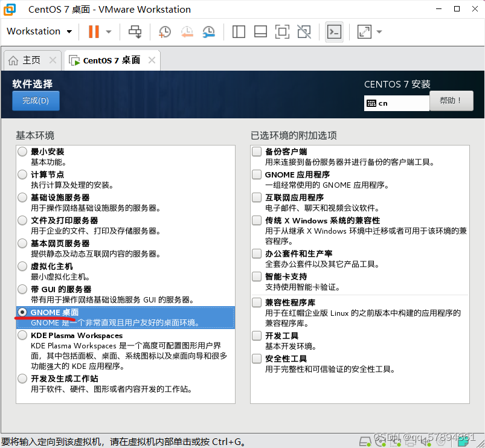Check the GNOME 应用程序 checkbox
Image resolution: width=485 pixels, height=448 pixels.
click(257, 174)
